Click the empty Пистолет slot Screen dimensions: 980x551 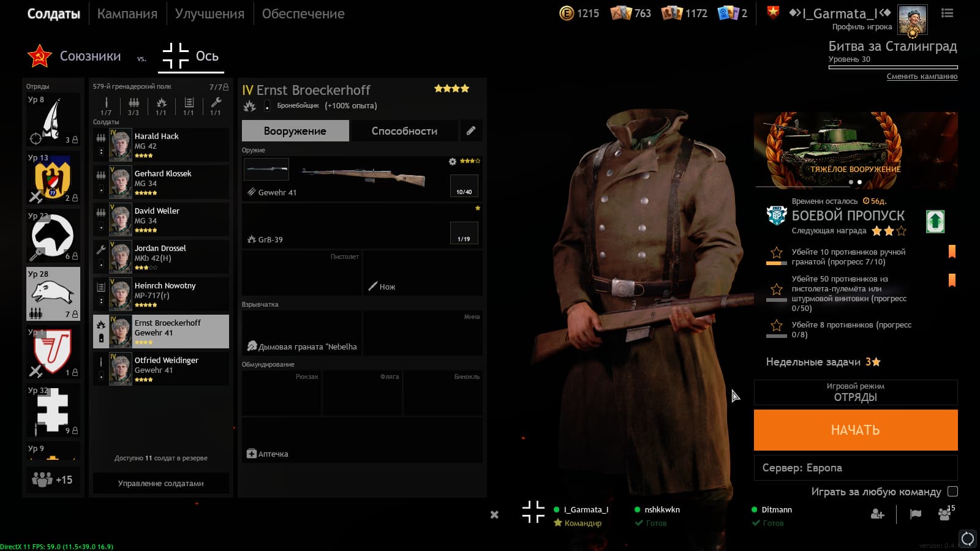click(x=301, y=272)
